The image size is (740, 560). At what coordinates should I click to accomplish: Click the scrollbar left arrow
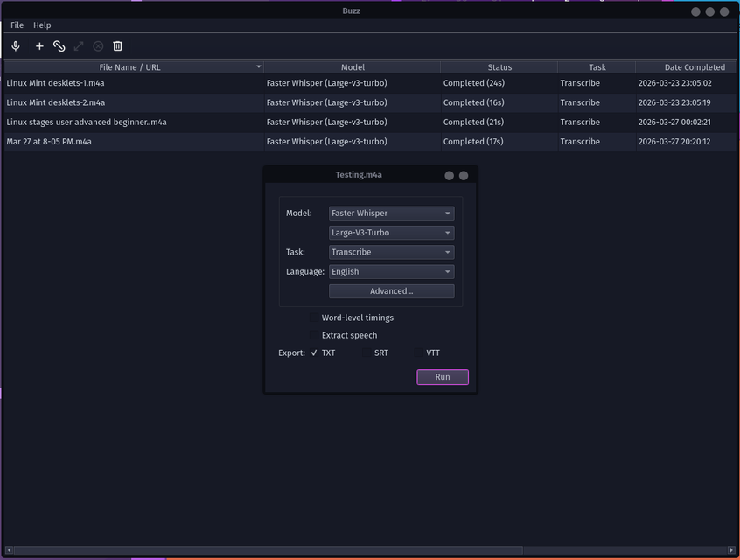coord(9,550)
